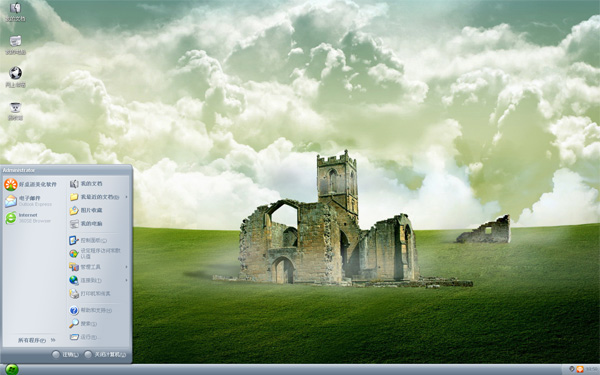The width and height of the screenshot is (600, 375).
Task: Expand 所有程序 all programs list
Action: 36,340
